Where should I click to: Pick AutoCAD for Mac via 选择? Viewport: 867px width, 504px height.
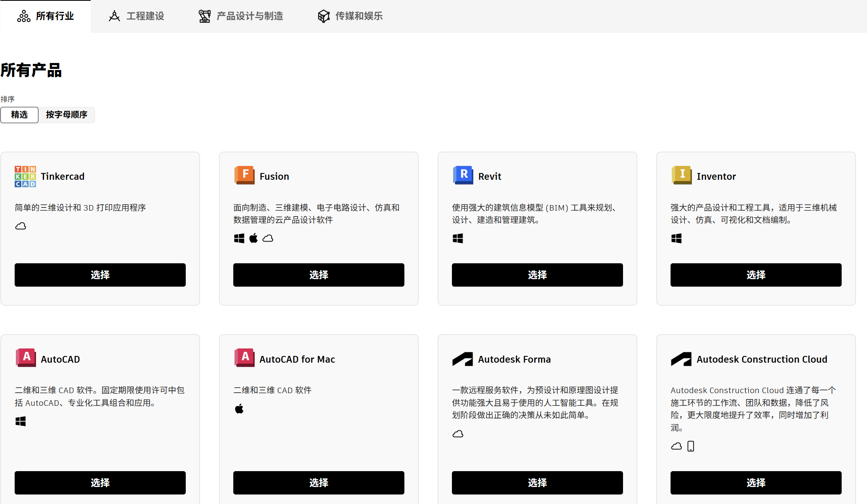(319, 483)
